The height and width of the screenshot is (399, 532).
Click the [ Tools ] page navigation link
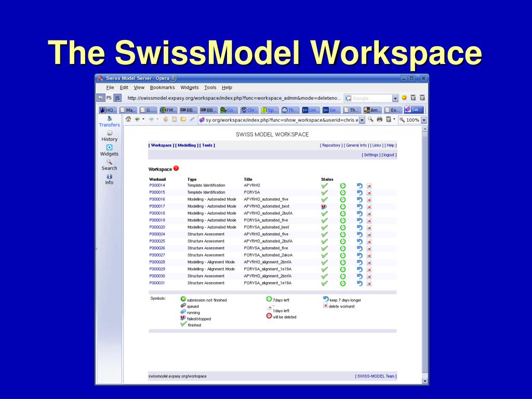(x=207, y=145)
